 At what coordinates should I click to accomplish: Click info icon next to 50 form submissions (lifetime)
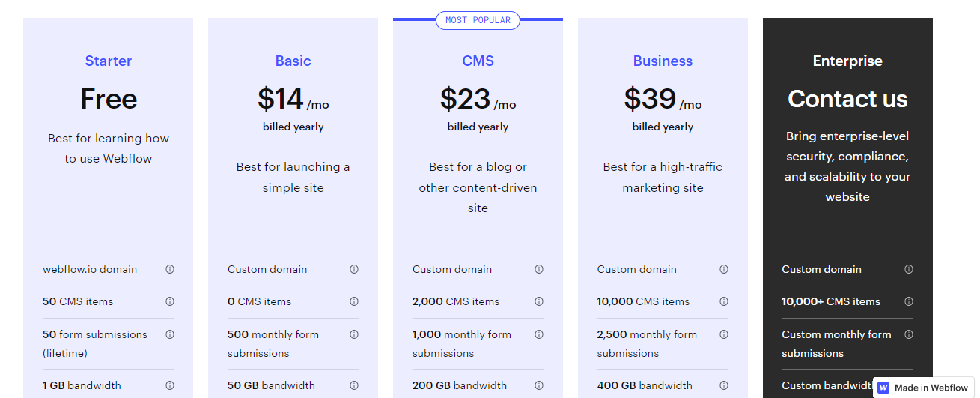tap(170, 334)
